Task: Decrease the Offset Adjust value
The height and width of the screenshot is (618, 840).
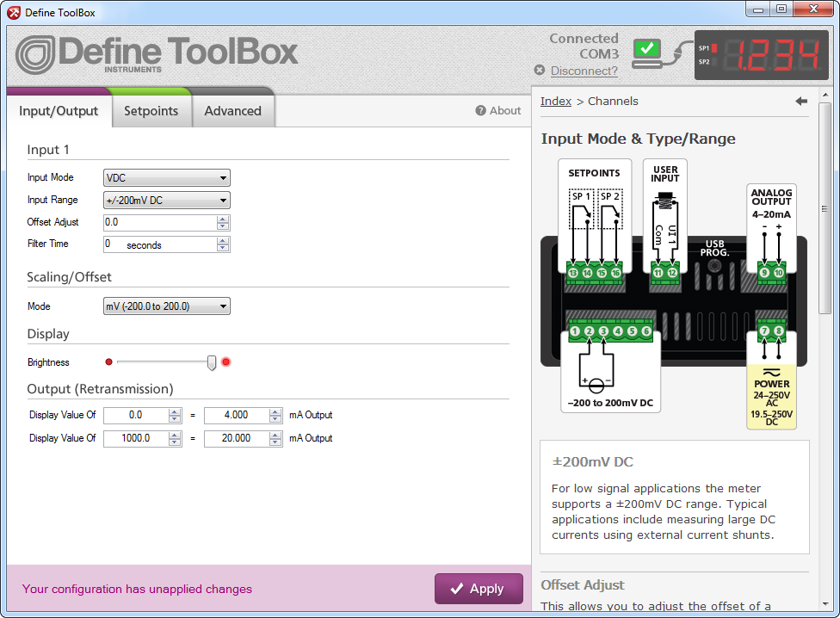Action: point(223,226)
